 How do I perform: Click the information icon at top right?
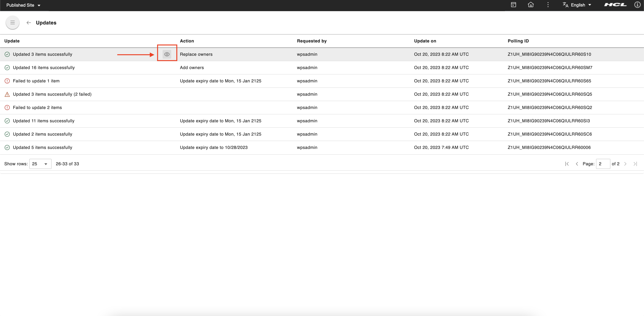point(637,5)
